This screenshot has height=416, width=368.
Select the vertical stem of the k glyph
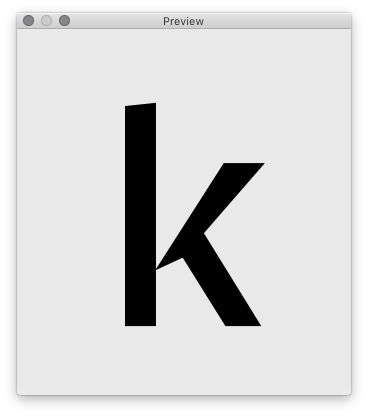coord(140,215)
